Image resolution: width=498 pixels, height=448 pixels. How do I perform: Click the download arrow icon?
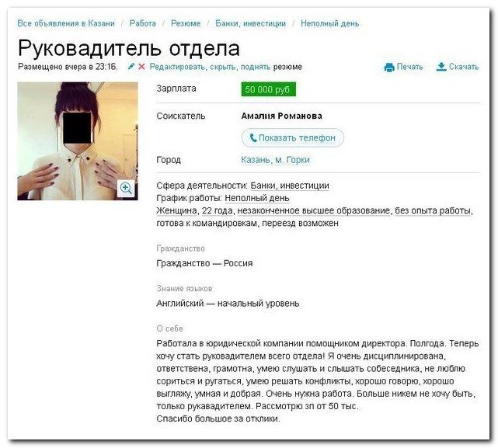tap(441, 67)
